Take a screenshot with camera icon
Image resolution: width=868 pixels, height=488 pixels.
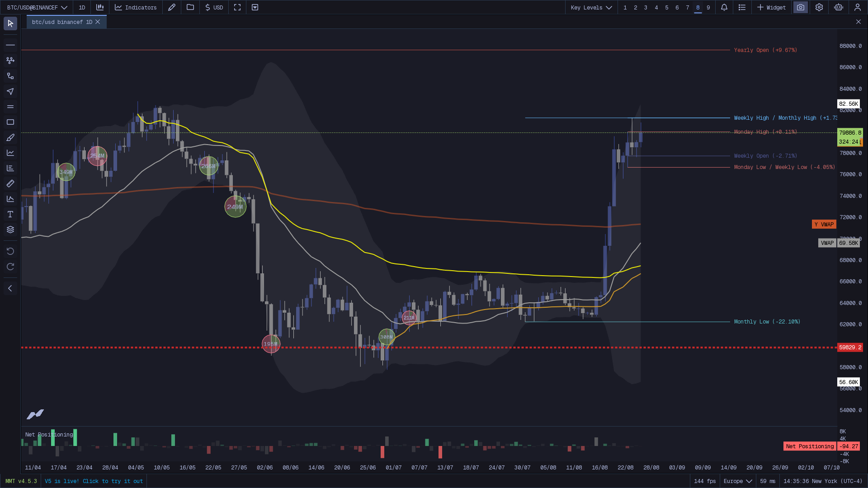tap(801, 7)
